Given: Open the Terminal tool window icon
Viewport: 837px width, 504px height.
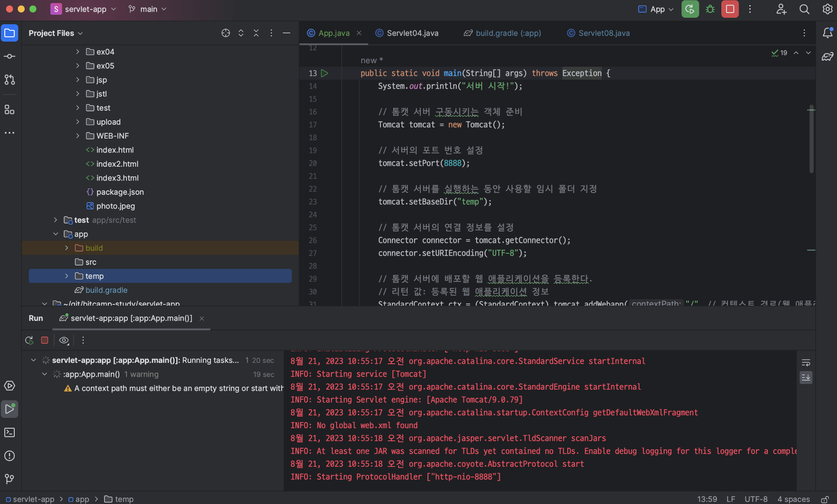Looking at the screenshot, I should coord(10,432).
